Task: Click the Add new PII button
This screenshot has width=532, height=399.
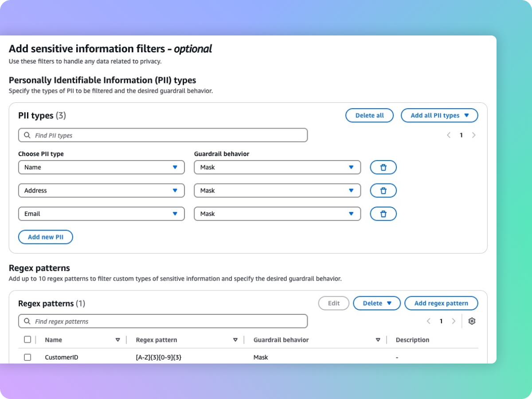Action: pos(45,237)
